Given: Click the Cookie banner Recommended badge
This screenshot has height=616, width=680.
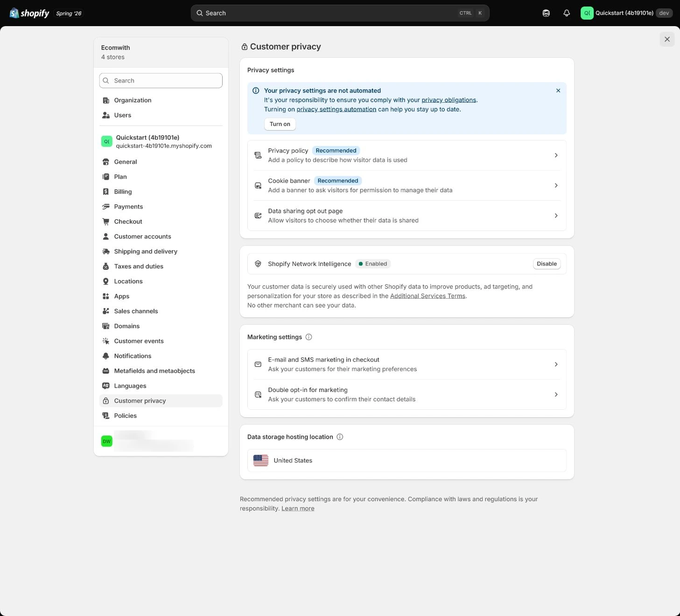Looking at the screenshot, I should pyautogui.click(x=338, y=181).
